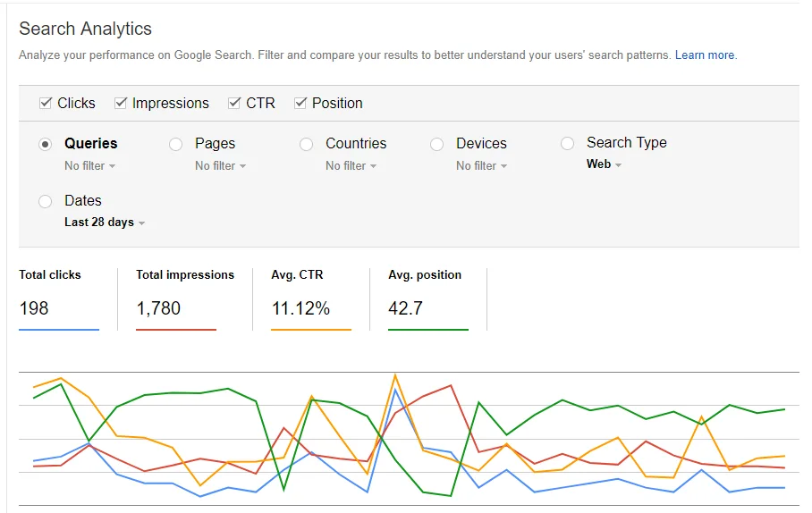Toggle the CTR checkbox
Screen dimensions: 812x513
tap(234, 103)
